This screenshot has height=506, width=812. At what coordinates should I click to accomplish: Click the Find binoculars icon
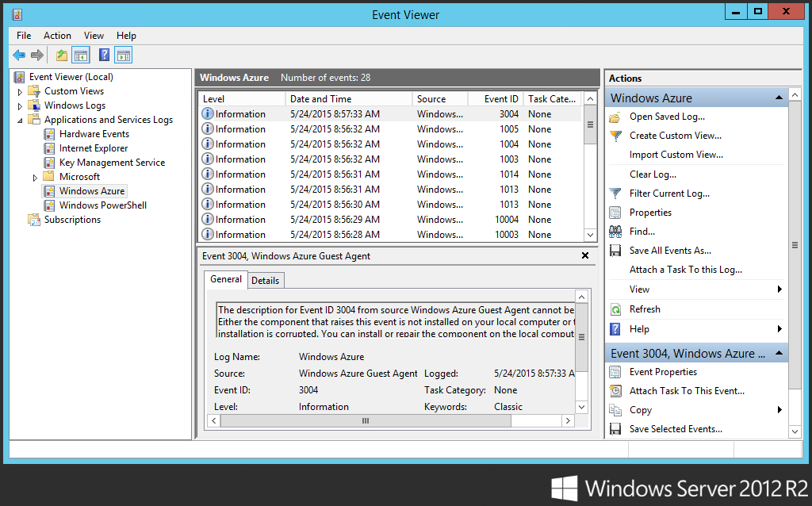pos(615,232)
